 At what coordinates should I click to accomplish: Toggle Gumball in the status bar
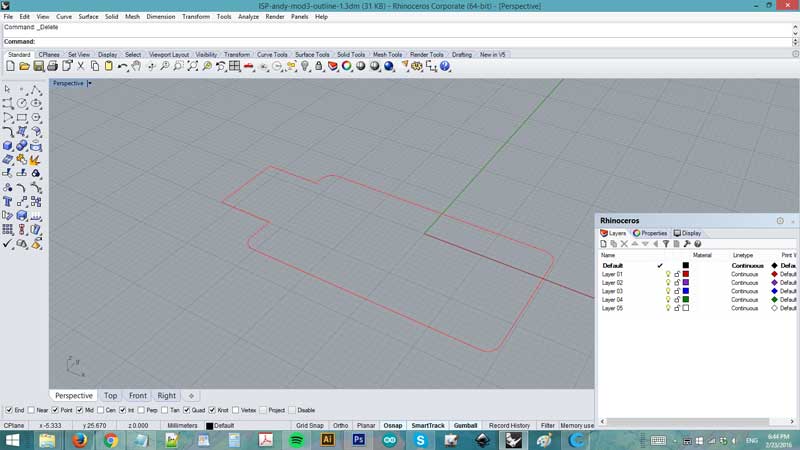click(x=465, y=426)
